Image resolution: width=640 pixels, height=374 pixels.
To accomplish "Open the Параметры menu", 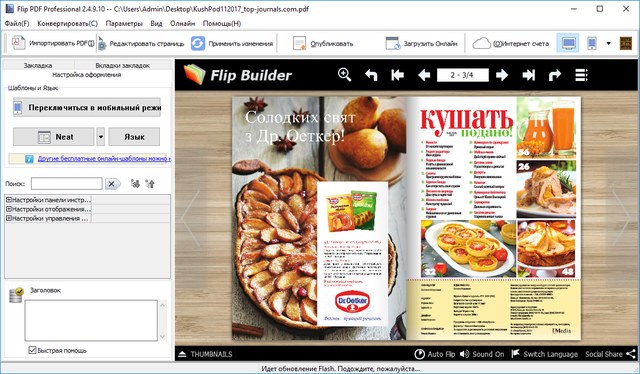I will [x=124, y=23].
